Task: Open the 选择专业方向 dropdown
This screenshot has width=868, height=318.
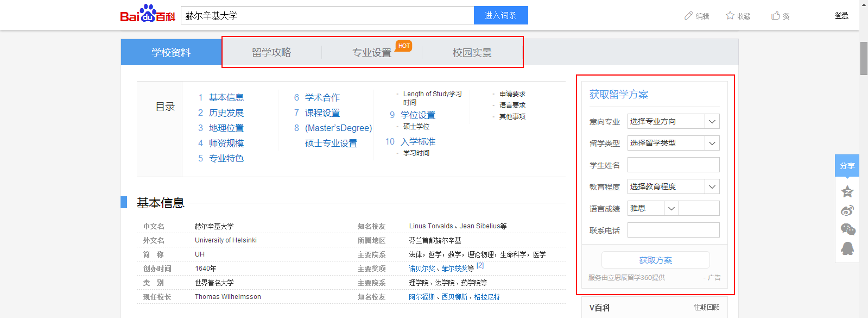Action: [674, 121]
